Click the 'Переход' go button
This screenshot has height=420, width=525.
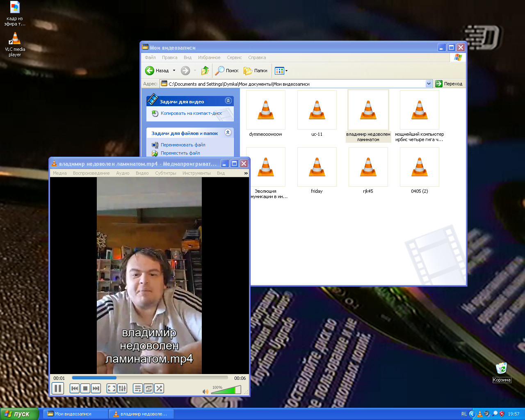(x=449, y=84)
